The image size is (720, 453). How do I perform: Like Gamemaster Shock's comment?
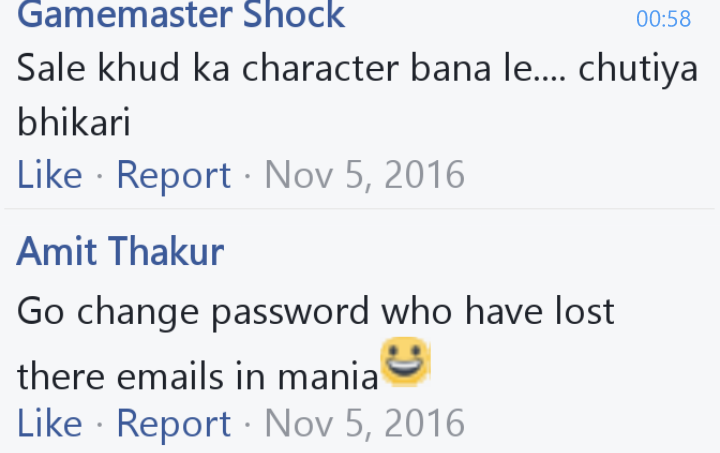(50, 174)
